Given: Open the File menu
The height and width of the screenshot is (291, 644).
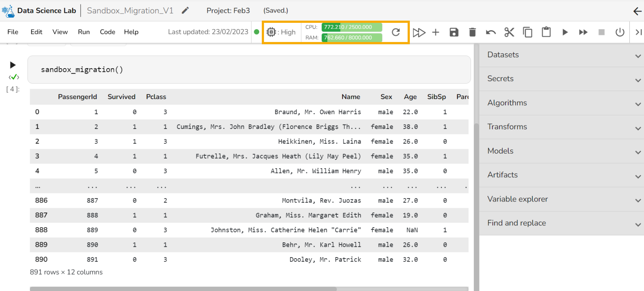Looking at the screenshot, I should click(13, 32).
